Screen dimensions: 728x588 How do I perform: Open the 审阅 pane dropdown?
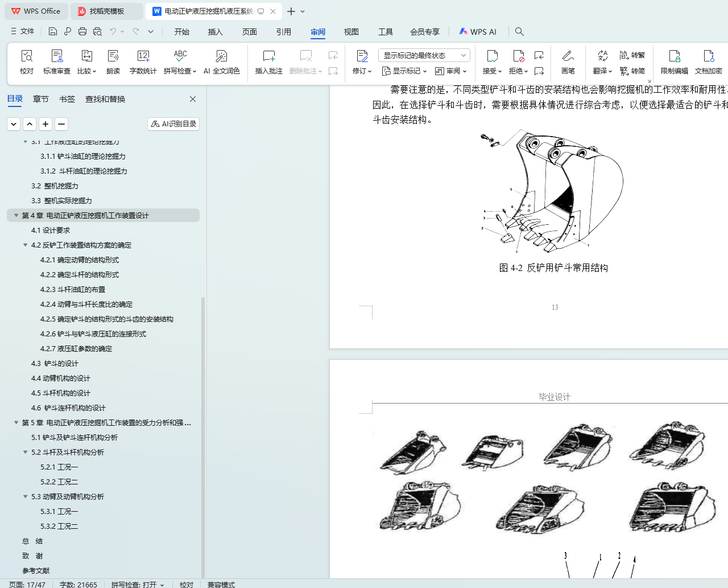tap(450, 71)
